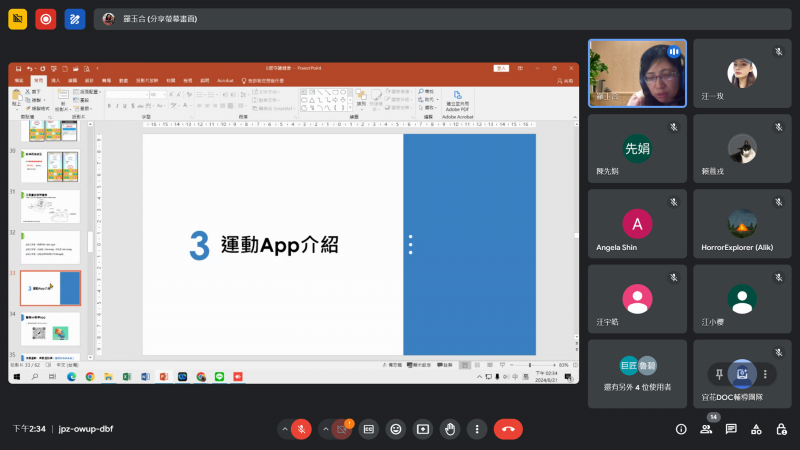Click the 註解 comments button in status bar
The height and width of the screenshot is (450, 800).
(445, 365)
